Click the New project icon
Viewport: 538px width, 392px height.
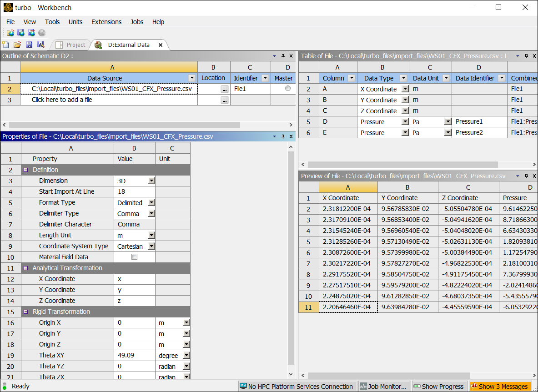click(x=5, y=45)
